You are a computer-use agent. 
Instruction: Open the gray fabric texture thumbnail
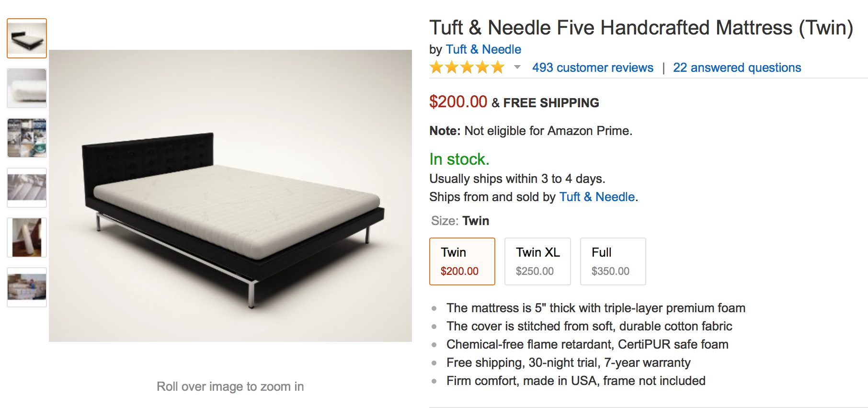pos(27,188)
